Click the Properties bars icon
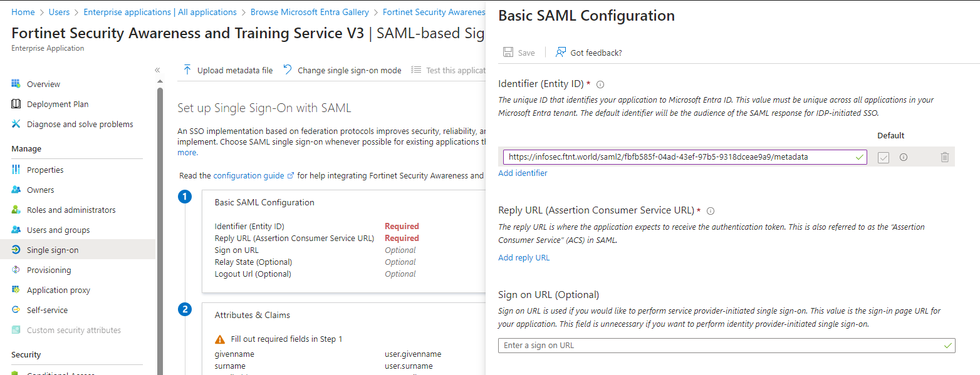This screenshot has height=375, width=980. [x=16, y=170]
